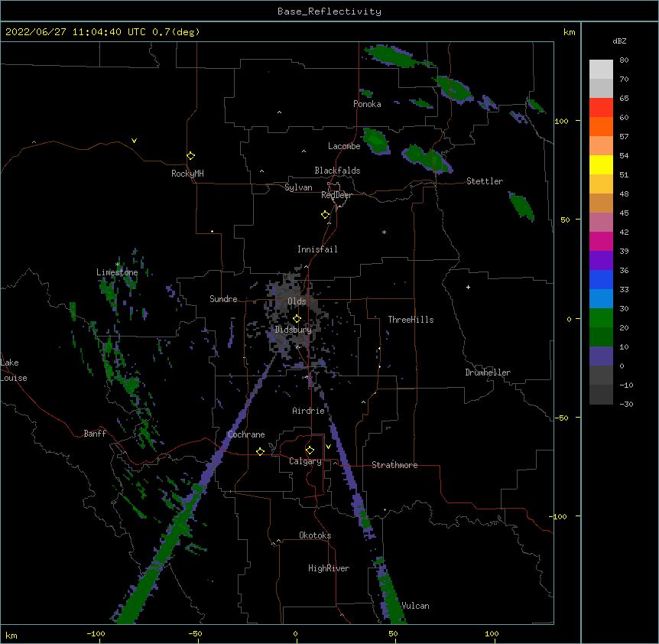Viewport: 659px width, 644px height.
Task: Click the Vulcan city label
Action: pos(415,606)
